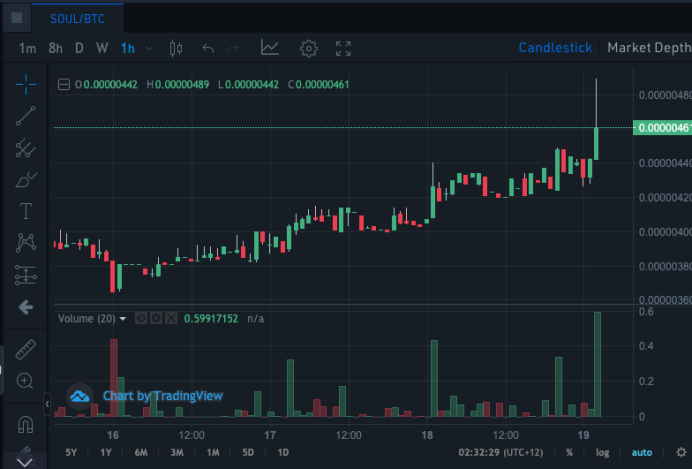Toggle the magnet snap mode
This screenshot has height=469, width=692.
point(25,424)
